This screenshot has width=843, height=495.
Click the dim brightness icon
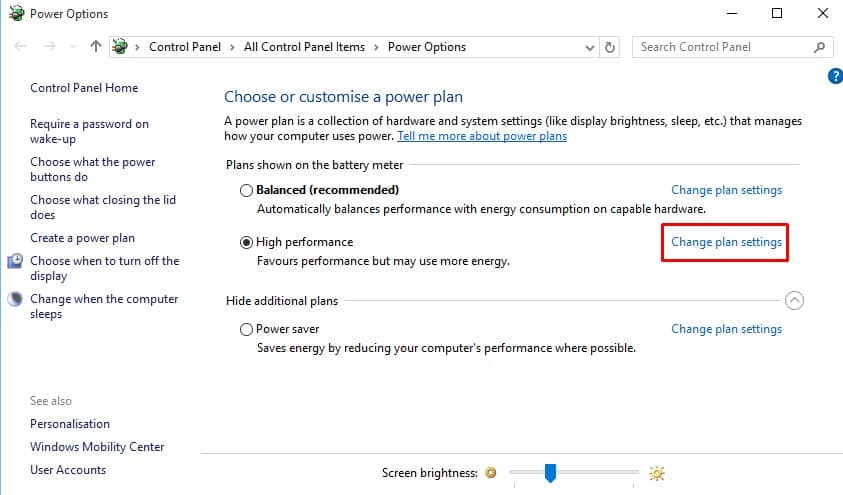point(490,472)
